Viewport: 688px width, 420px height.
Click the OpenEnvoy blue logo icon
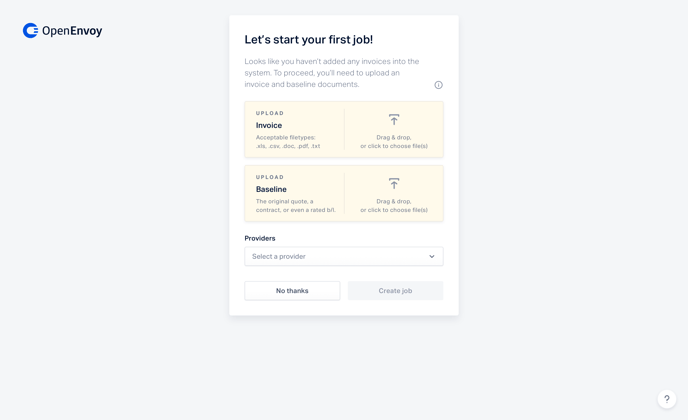30,31
